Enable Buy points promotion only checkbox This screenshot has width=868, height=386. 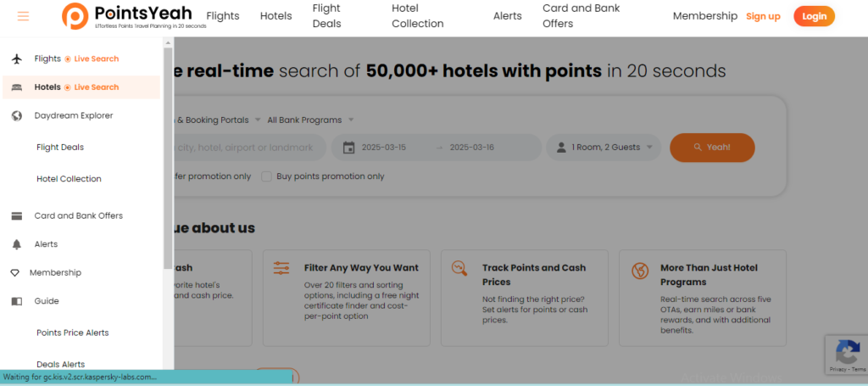click(267, 176)
